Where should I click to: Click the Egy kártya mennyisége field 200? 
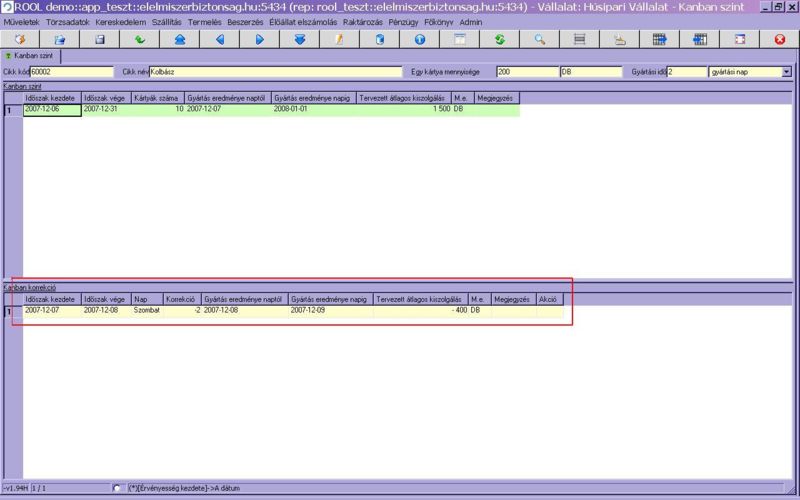[x=528, y=72]
